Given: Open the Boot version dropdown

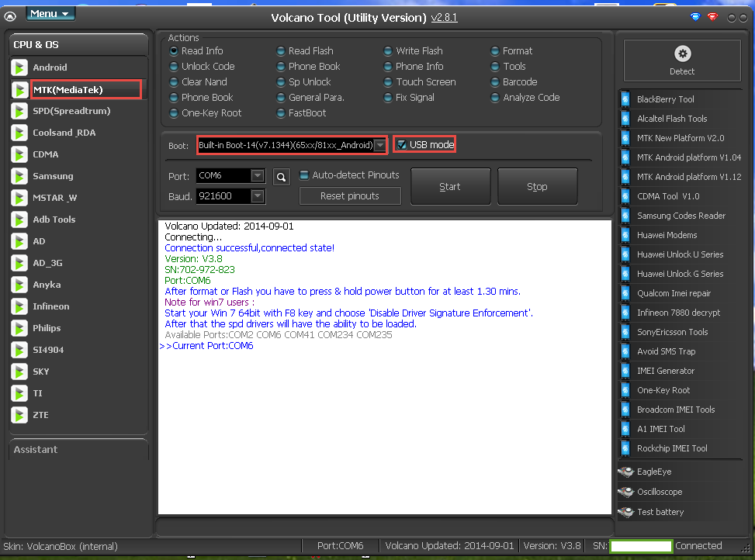Looking at the screenshot, I should 380,145.
